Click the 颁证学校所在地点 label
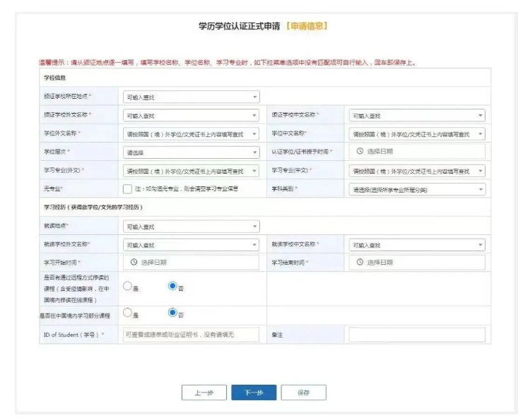The width and height of the screenshot is (530, 420). [67, 96]
